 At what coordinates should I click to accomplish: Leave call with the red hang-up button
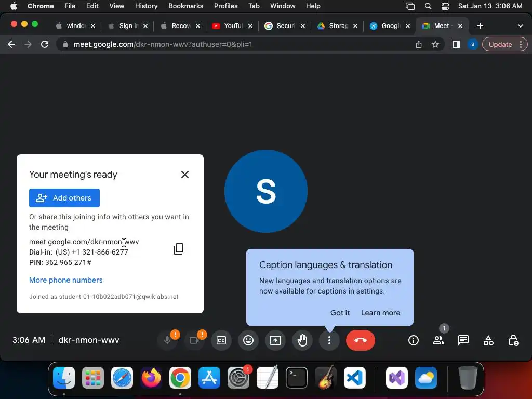[361, 340]
